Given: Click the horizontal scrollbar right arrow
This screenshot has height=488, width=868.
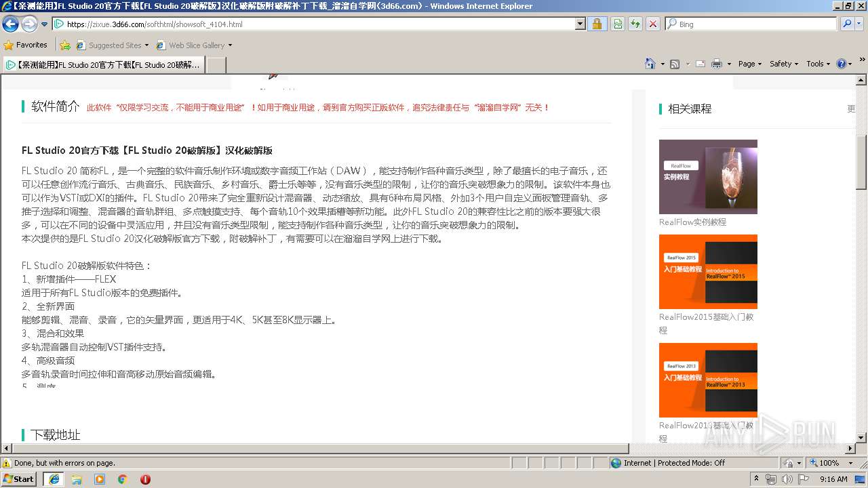Looking at the screenshot, I should (850, 449).
